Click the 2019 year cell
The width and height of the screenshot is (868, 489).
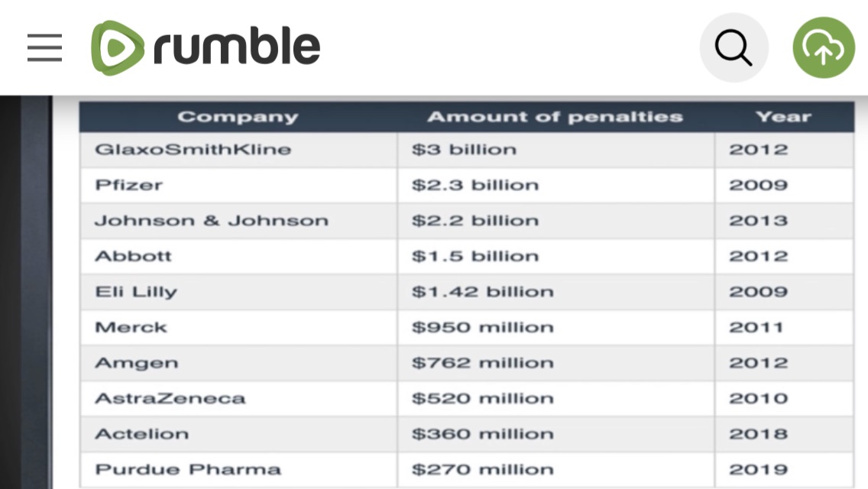[x=758, y=469]
